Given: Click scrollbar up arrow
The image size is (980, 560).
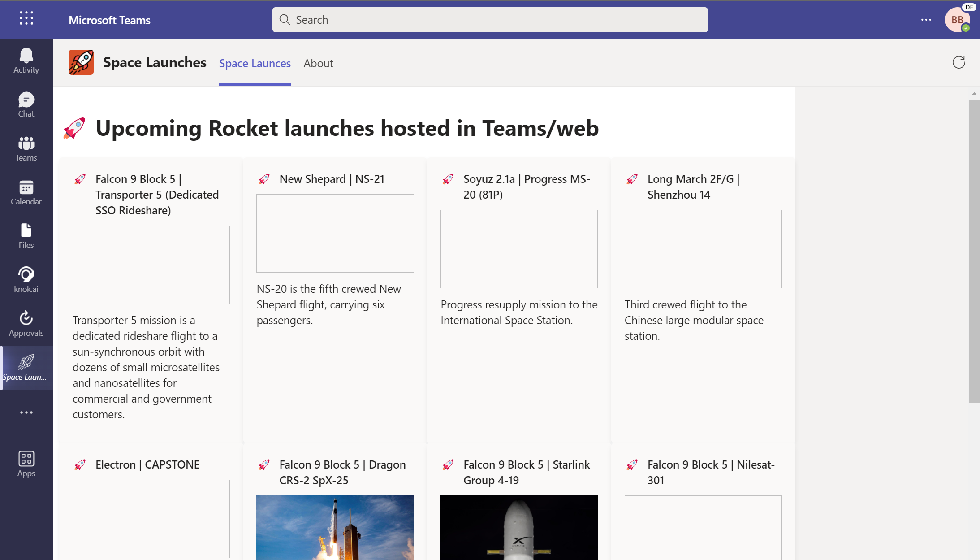Looking at the screenshot, I should click(x=974, y=93).
